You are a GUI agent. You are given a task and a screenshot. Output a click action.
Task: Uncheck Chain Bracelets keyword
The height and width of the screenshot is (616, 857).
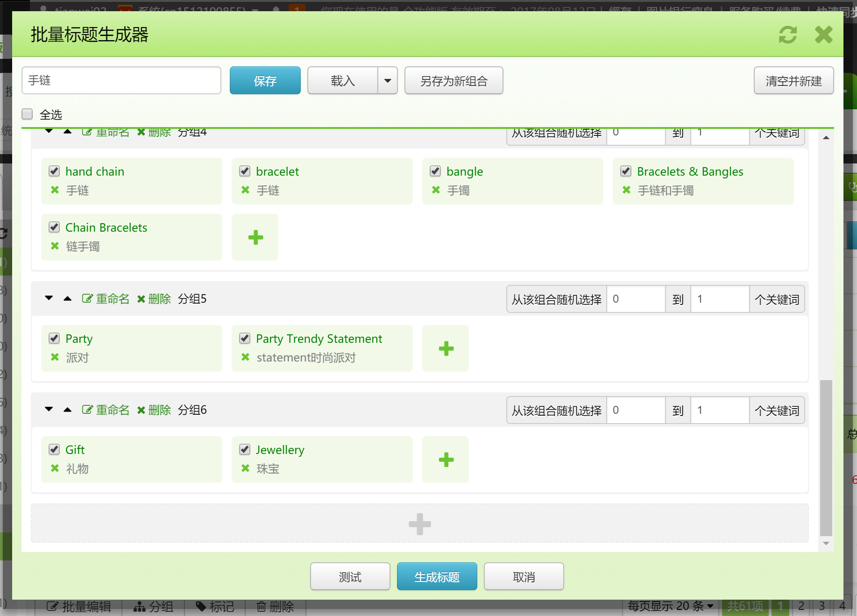point(54,227)
